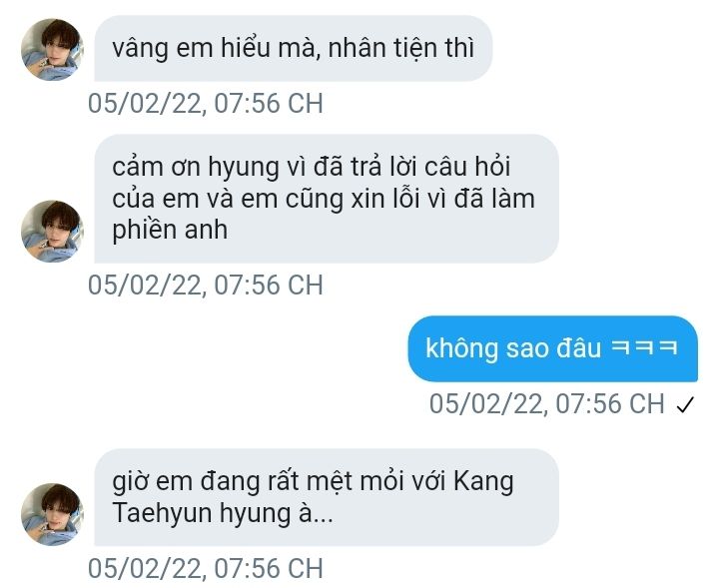Click avatar beside 'cảm ơn hyung' message
The width and height of the screenshot is (719, 588).
(52, 231)
